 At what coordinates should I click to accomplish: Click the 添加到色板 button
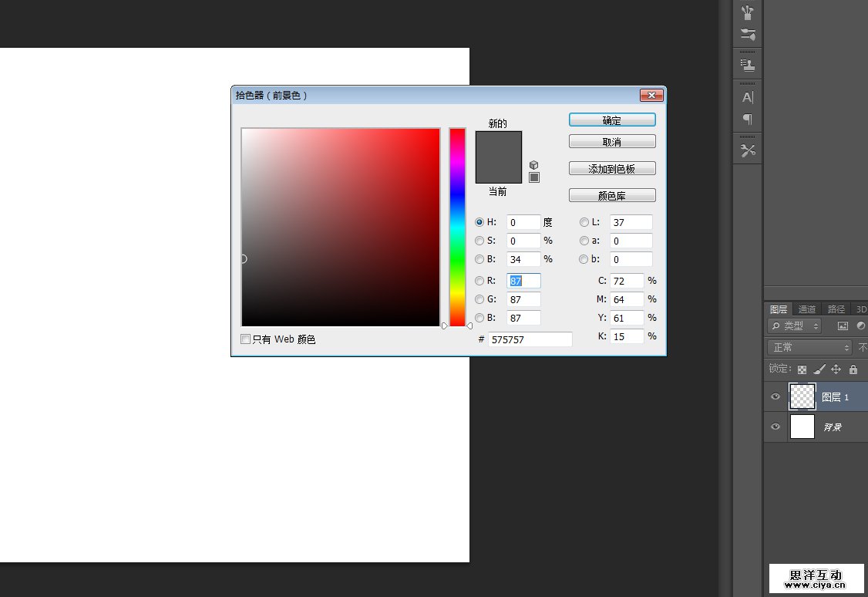612,168
